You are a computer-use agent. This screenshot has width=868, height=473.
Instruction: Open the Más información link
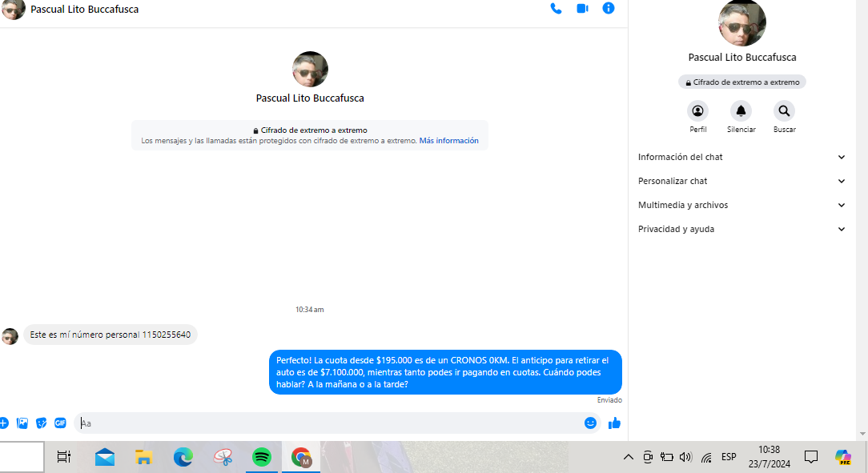click(x=448, y=141)
